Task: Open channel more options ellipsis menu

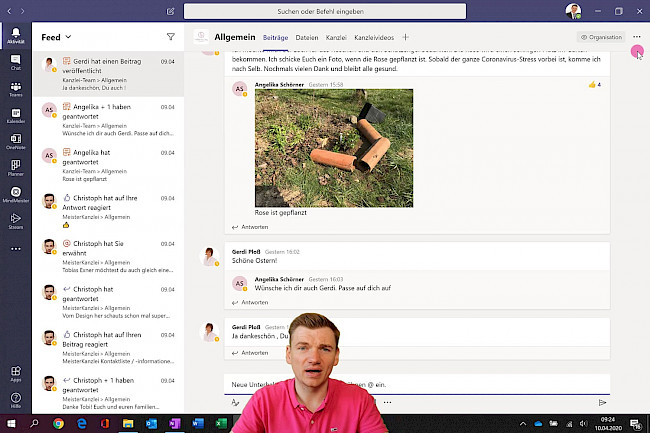Action: point(636,37)
